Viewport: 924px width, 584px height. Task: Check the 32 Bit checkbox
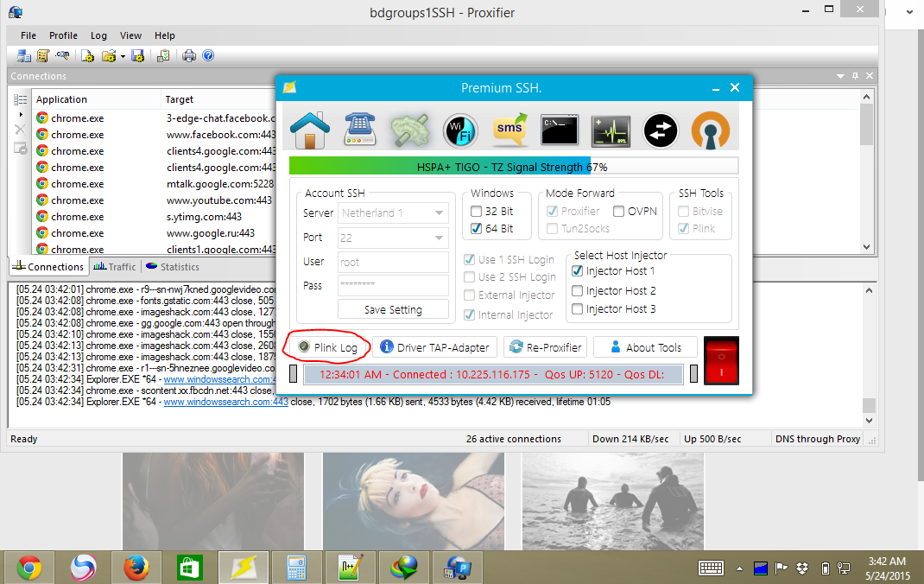[476, 211]
